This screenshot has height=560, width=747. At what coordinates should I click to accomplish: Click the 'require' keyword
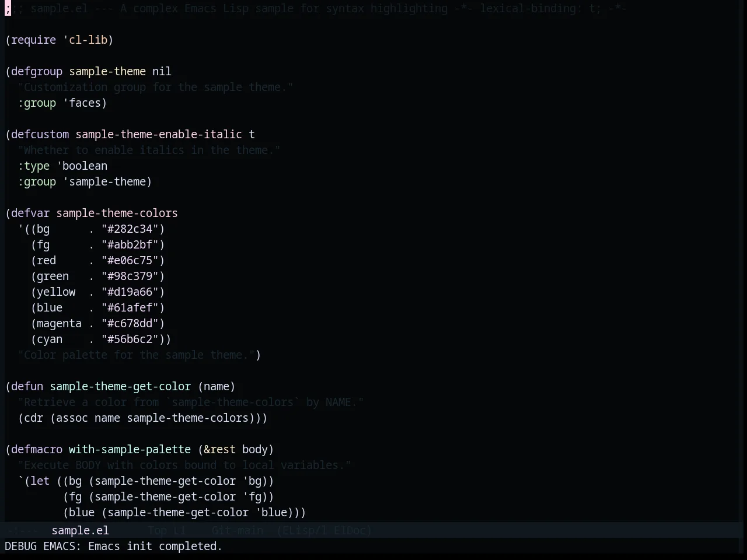33,40
